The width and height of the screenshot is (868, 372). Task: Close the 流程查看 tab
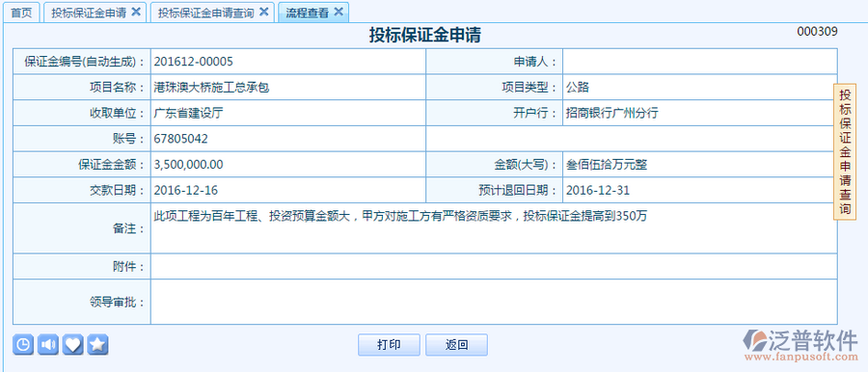coord(339,12)
